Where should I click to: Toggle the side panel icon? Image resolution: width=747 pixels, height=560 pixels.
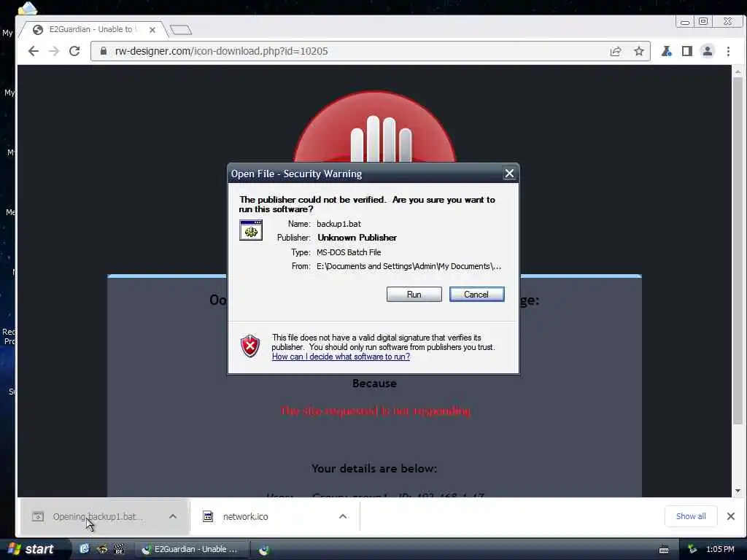(687, 51)
